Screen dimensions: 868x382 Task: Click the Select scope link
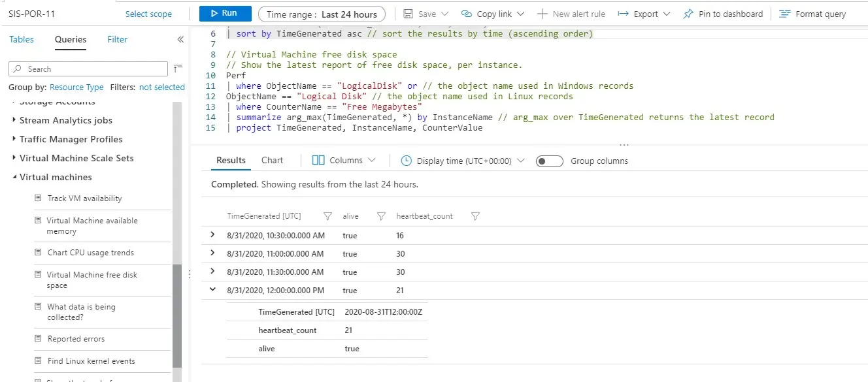coord(148,14)
